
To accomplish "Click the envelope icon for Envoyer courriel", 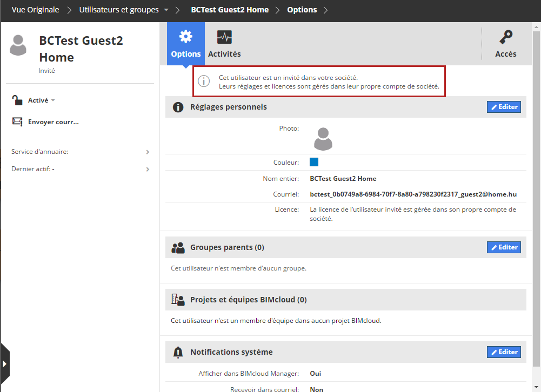I will (x=17, y=121).
